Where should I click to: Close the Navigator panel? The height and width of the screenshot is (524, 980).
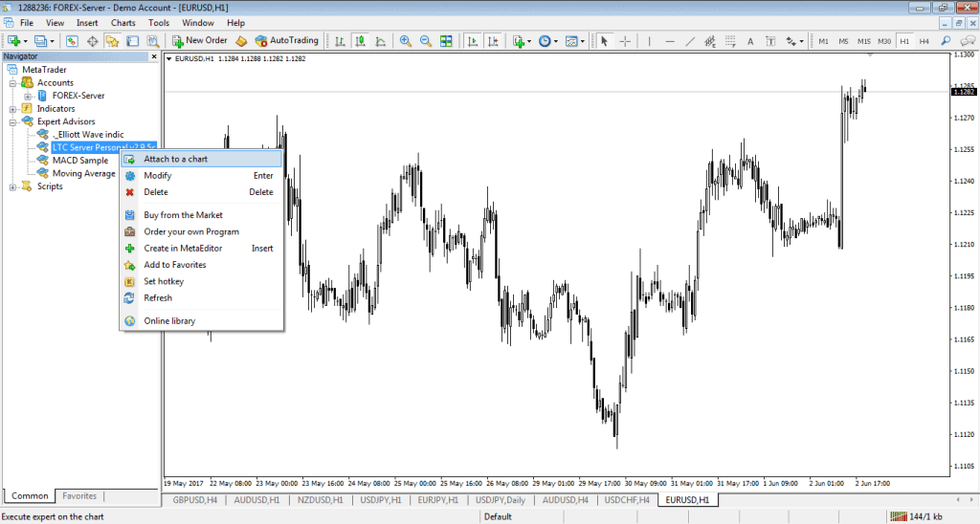click(x=154, y=56)
